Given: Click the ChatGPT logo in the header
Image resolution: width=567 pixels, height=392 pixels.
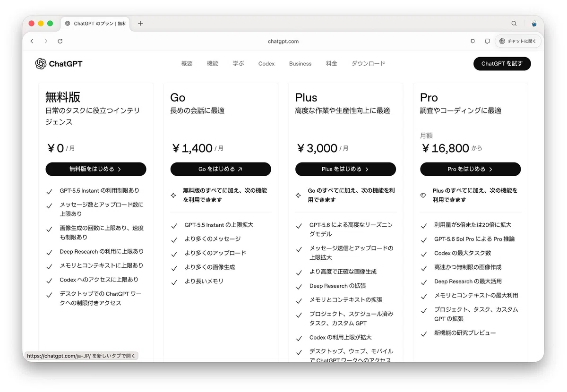Looking at the screenshot, I should pos(59,64).
